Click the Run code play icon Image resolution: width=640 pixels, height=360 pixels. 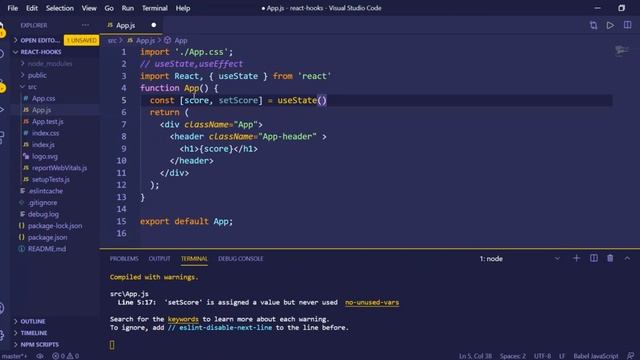tap(610, 25)
